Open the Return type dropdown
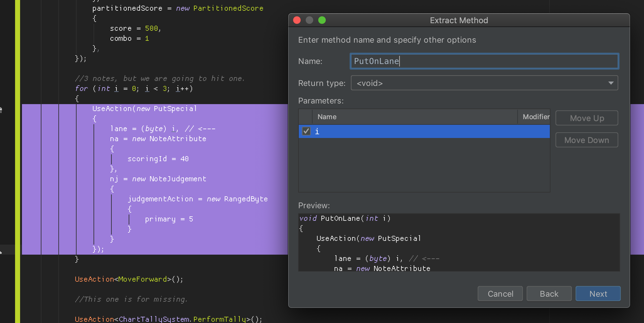644x323 pixels. (x=484, y=83)
